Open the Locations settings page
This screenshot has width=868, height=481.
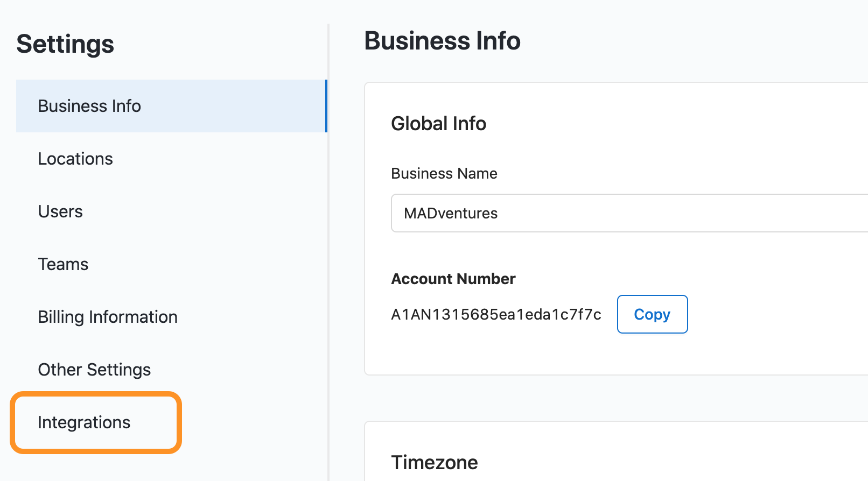(75, 159)
